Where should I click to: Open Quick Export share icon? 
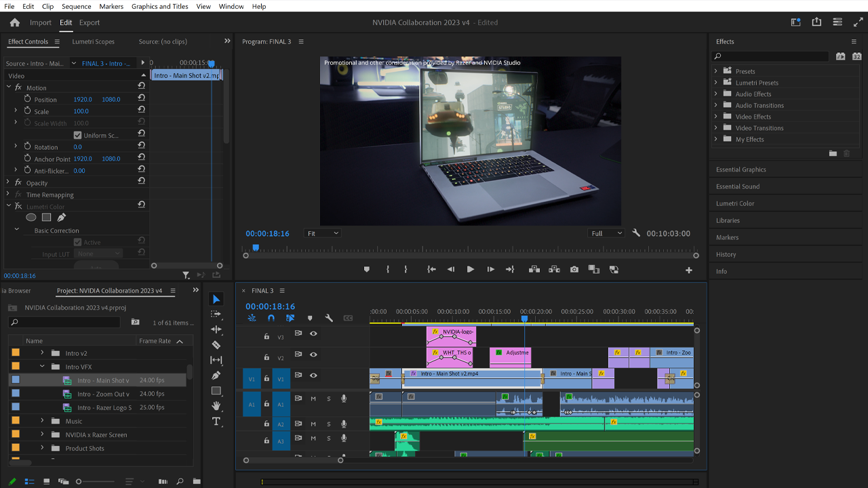(x=816, y=22)
